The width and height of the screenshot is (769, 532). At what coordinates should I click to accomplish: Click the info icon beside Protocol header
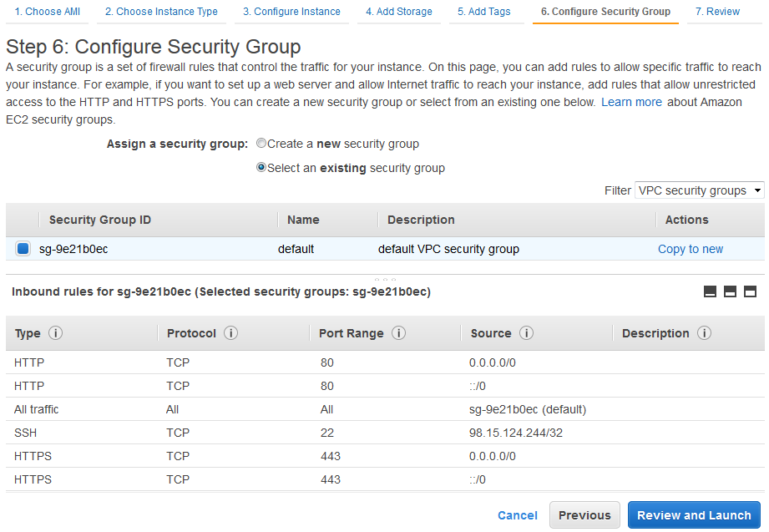point(231,333)
